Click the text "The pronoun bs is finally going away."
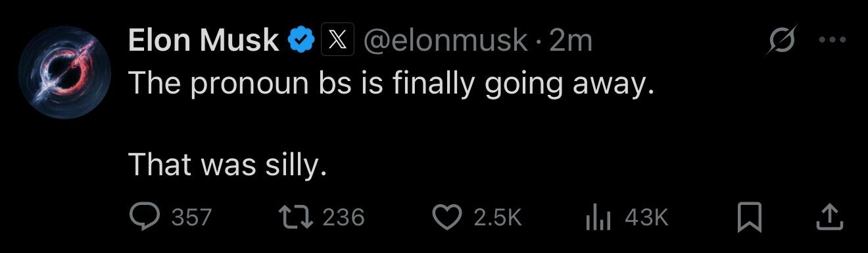The image size is (868, 253). coord(392,85)
